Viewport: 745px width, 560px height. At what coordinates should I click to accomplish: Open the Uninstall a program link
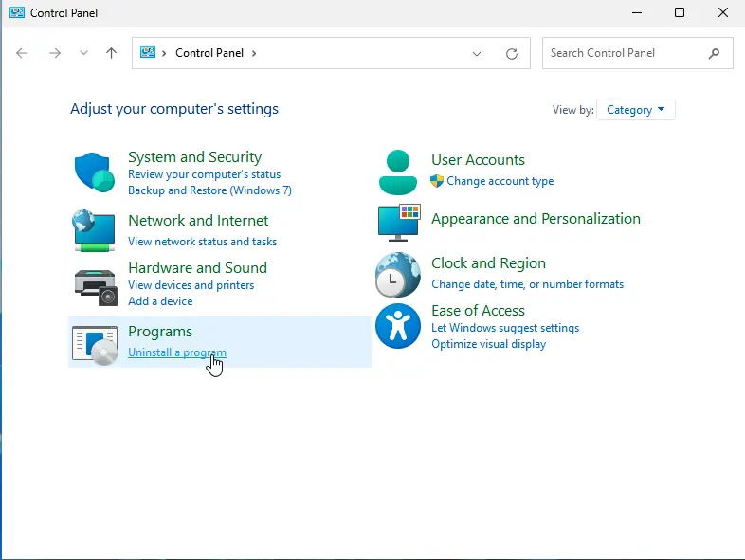(x=176, y=353)
